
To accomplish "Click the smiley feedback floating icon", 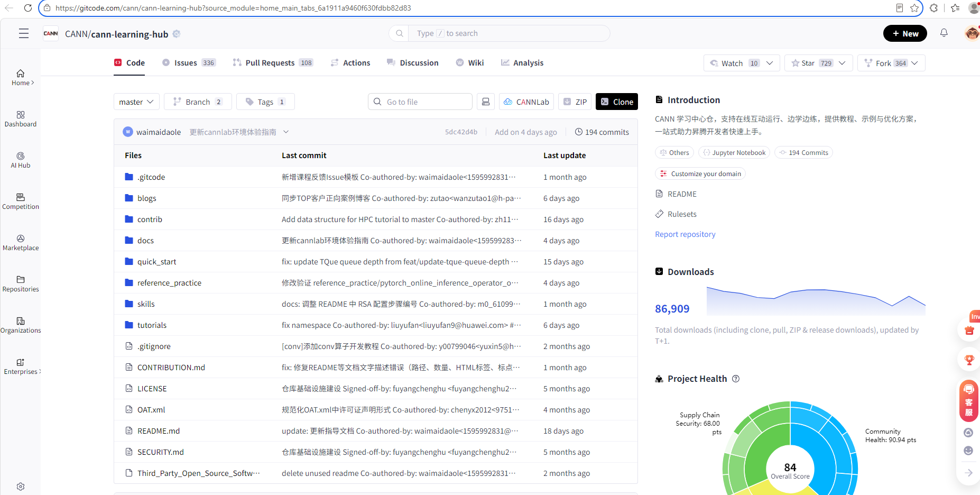I will pos(968,451).
